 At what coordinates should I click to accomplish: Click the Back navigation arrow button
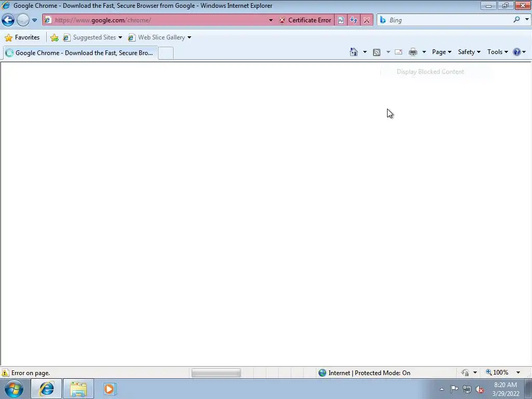point(8,20)
